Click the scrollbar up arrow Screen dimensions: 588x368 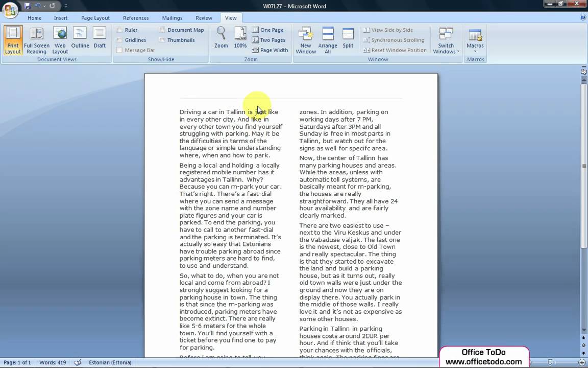coord(584,80)
